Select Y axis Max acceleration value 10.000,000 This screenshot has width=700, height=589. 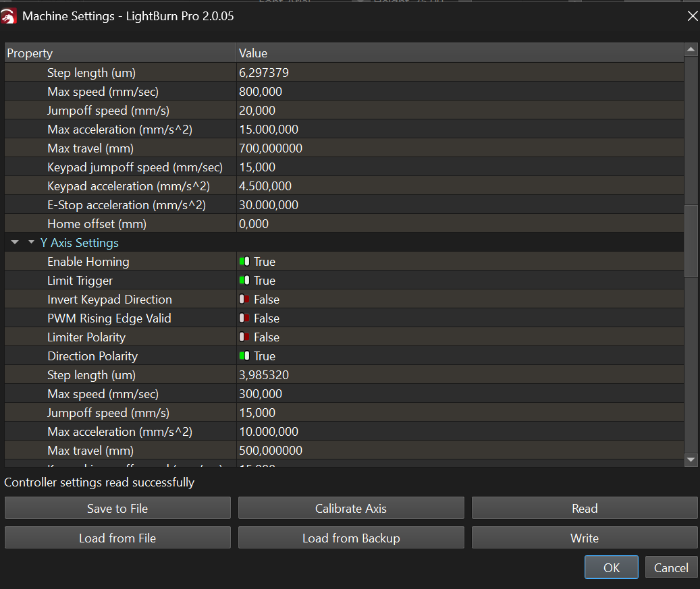(268, 432)
